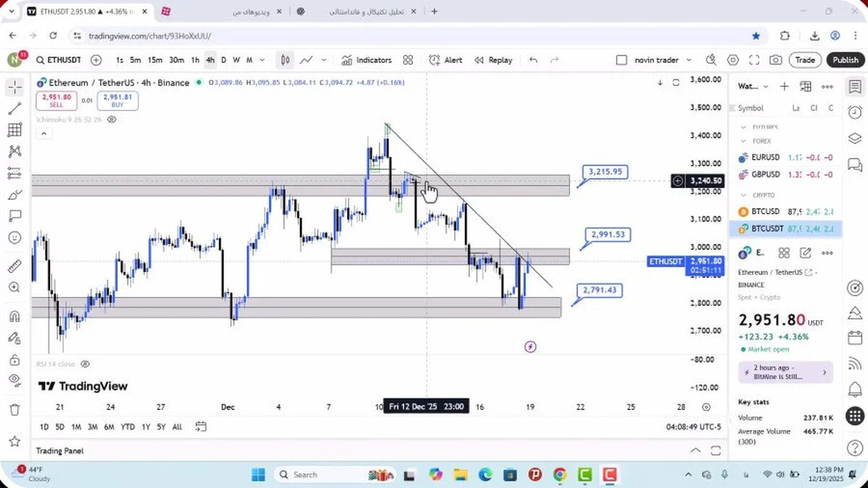This screenshot has width=868, height=488.
Task: Redo the chart action
Action: click(x=555, y=60)
